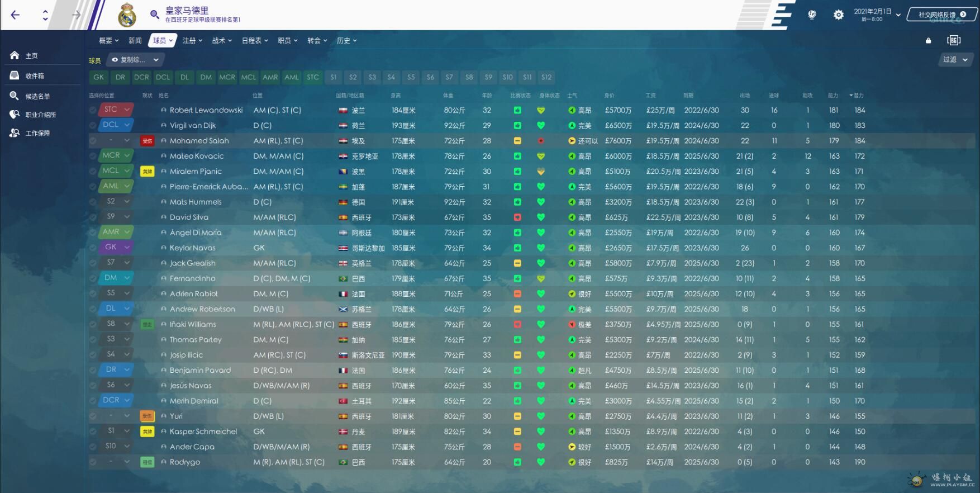
Task: Toggle selection circle for Rodrygo row
Action: (x=93, y=462)
